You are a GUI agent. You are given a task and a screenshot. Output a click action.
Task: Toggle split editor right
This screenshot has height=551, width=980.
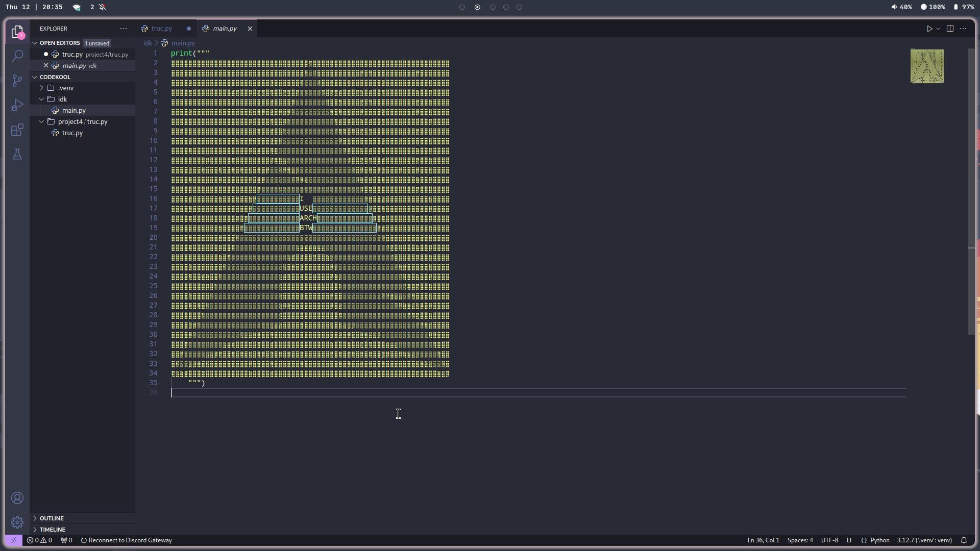pyautogui.click(x=950, y=29)
